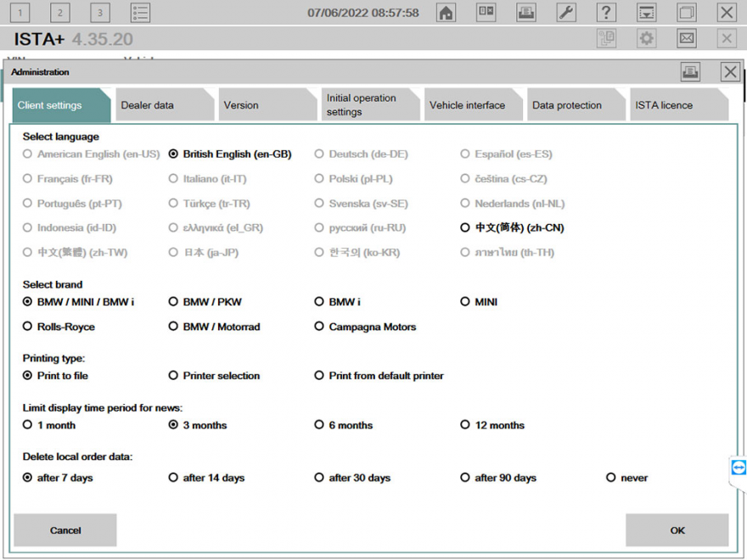Click the cascade windows icon in the toolbar

click(686, 12)
